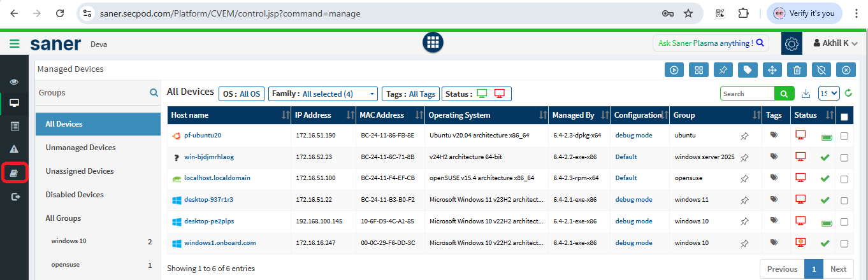This screenshot has height=280, width=868.
Task: Toggle the green online status filter
Action: [x=482, y=94]
